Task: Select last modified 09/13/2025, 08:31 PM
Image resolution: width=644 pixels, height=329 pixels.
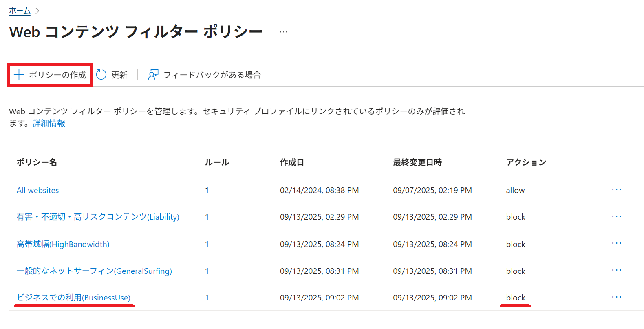Action: tap(432, 271)
